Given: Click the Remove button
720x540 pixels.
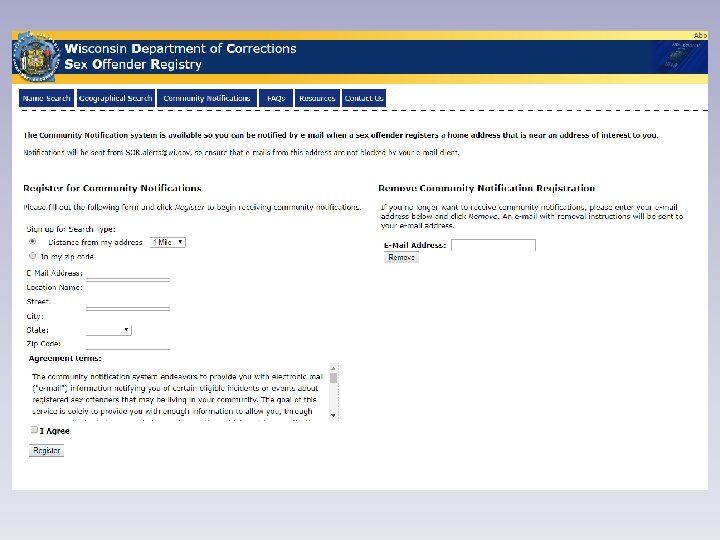Looking at the screenshot, I should pos(401,257).
